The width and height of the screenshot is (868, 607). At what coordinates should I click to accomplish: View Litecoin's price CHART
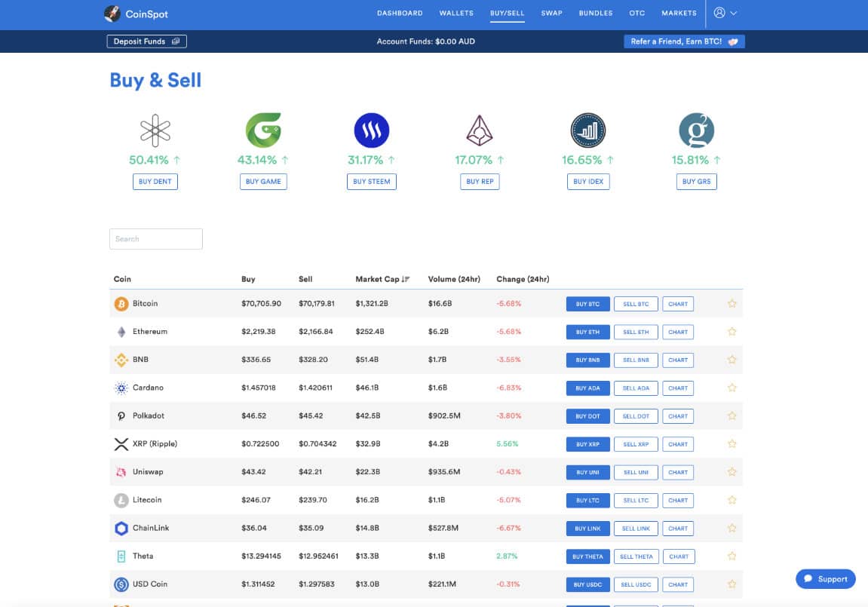pyautogui.click(x=677, y=500)
